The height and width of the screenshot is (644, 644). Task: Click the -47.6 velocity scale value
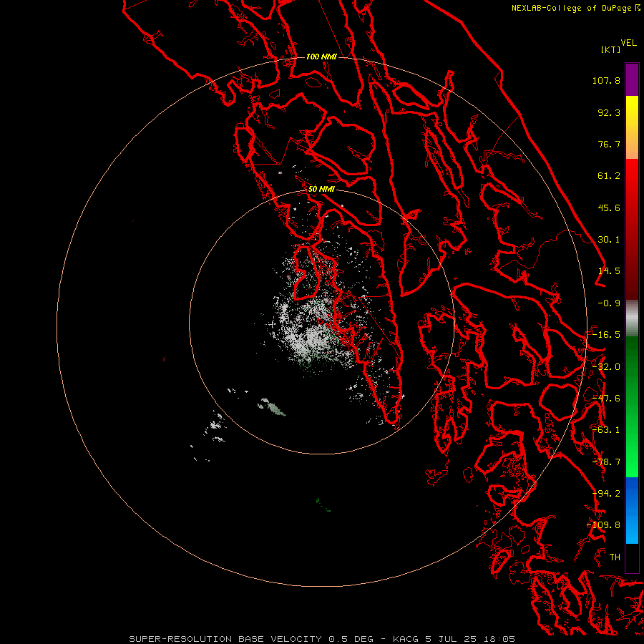(x=606, y=399)
